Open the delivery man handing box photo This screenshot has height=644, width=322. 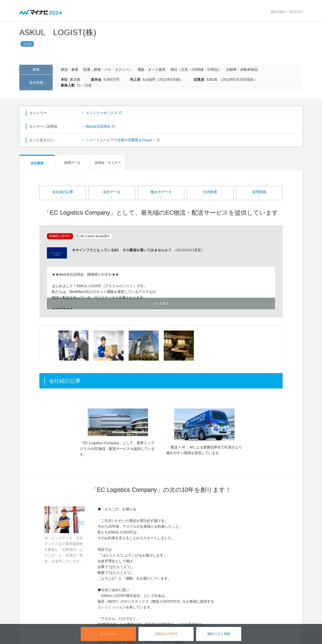pyautogui.click(x=109, y=346)
